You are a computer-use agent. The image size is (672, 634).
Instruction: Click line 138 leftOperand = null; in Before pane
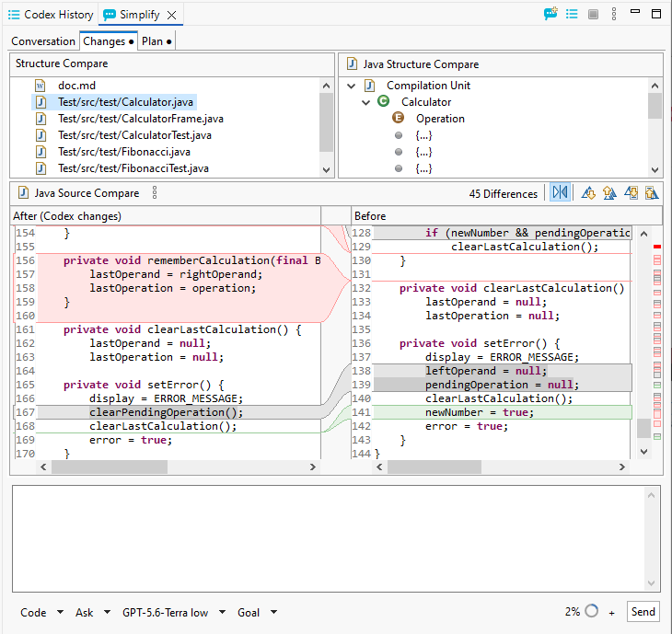coord(486,371)
